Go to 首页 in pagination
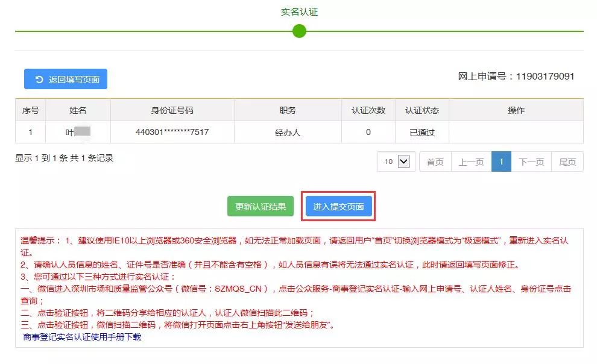Image resolution: width=597 pixels, height=364 pixels. 435,162
